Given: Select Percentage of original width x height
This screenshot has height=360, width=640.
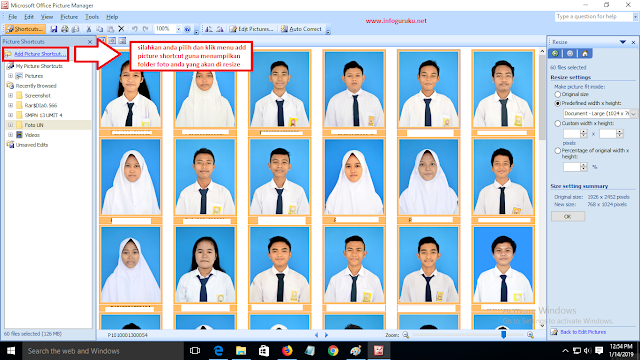Looking at the screenshot, I should point(558,151).
